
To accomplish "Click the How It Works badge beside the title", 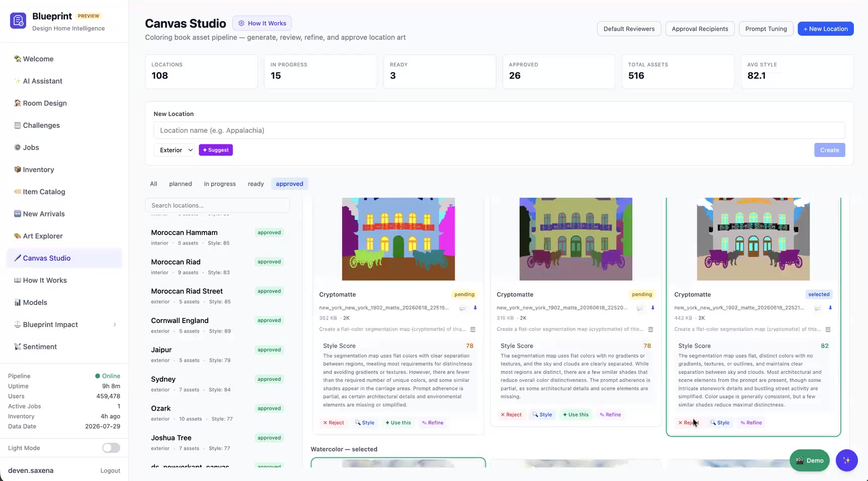I will [x=262, y=23].
